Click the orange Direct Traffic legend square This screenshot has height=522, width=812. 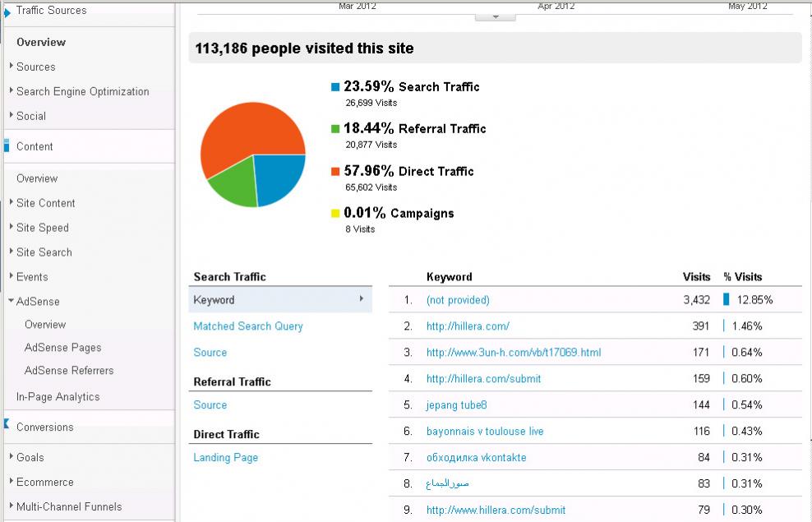[335, 172]
